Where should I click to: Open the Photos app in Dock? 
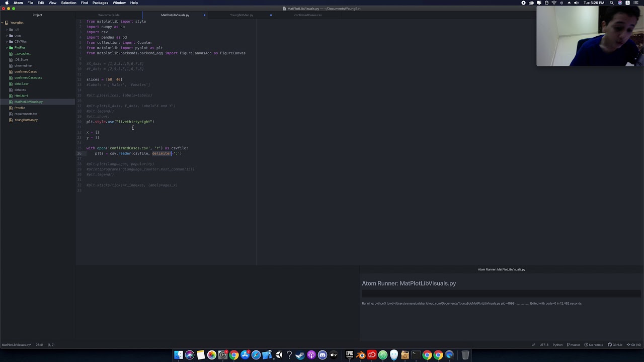pos(212,355)
